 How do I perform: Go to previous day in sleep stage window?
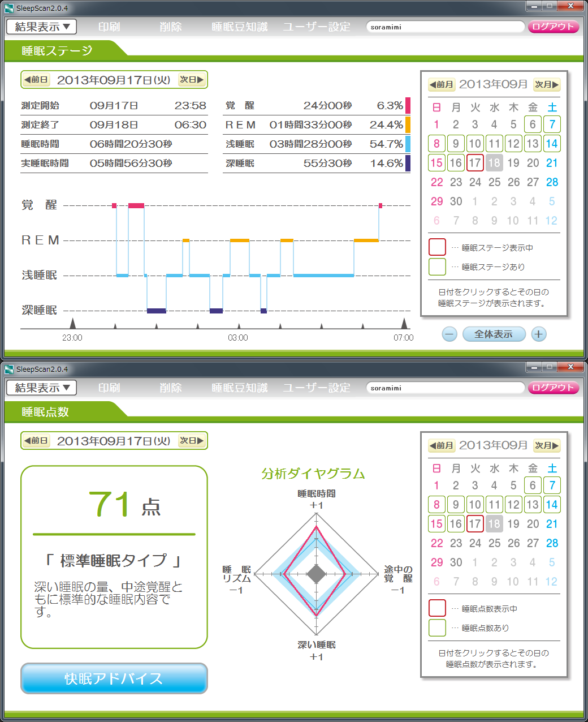pyautogui.click(x=36, y=80)
